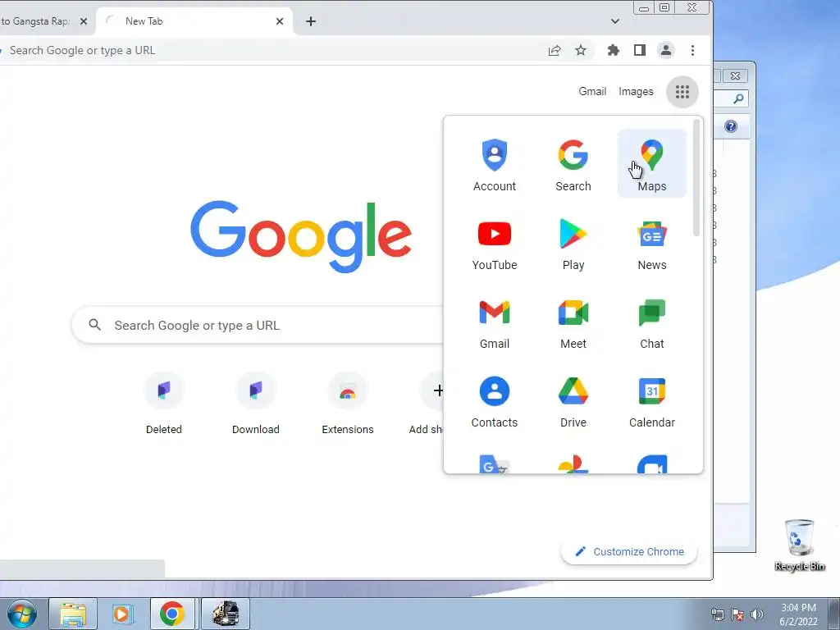Switch to the Gangsta Rap tab

coord(38,21)
